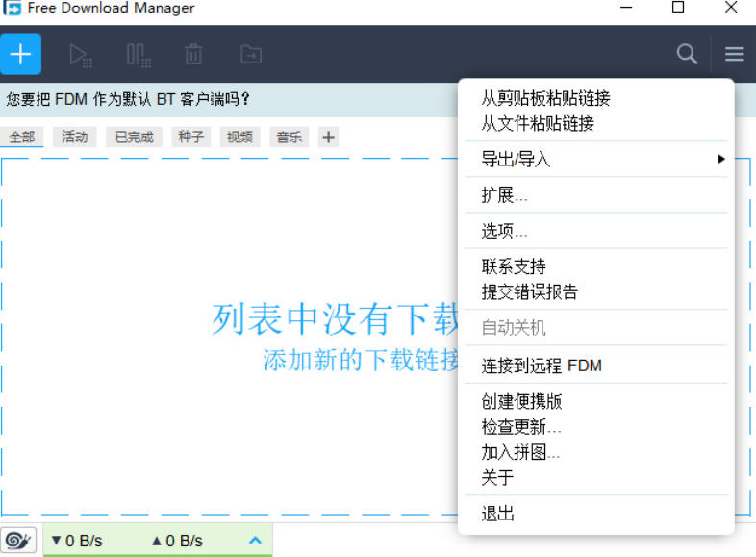Click the default BT client prompt text
The image size is (756, 557).
(x=128, y=99)
